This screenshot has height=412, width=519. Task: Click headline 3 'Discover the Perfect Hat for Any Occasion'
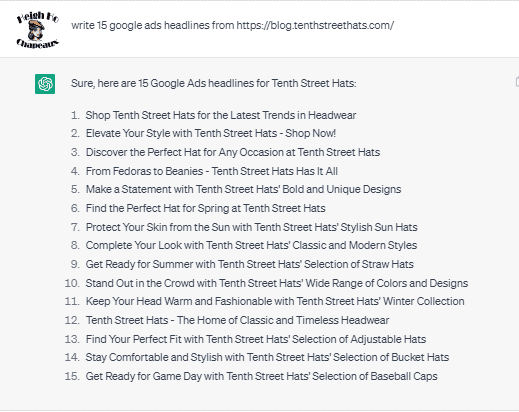(x=233, y=152)
